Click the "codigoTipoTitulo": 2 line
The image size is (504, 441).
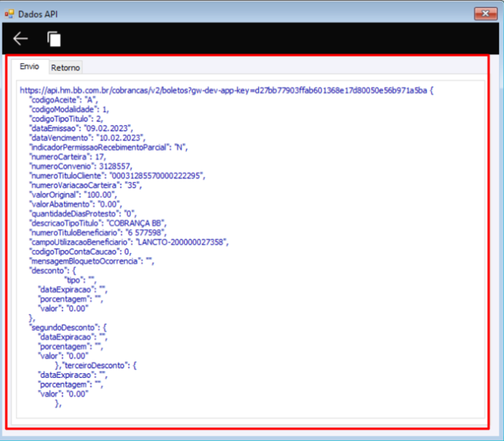66,119
